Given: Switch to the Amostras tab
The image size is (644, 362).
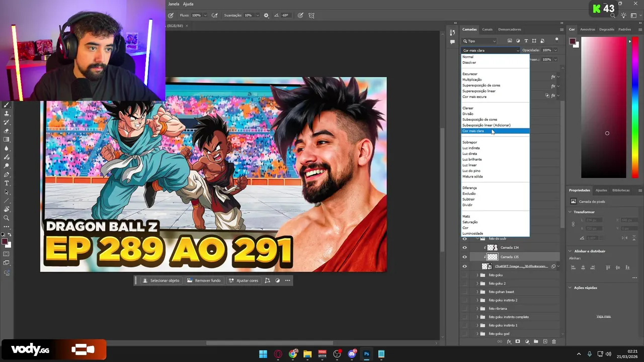Looking at the screenshot, I should [588, 29].
